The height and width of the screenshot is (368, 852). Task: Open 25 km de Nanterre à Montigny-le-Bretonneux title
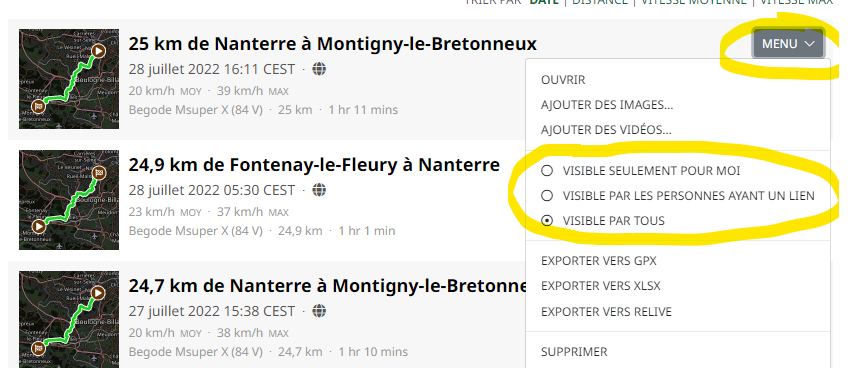(333, 43)
